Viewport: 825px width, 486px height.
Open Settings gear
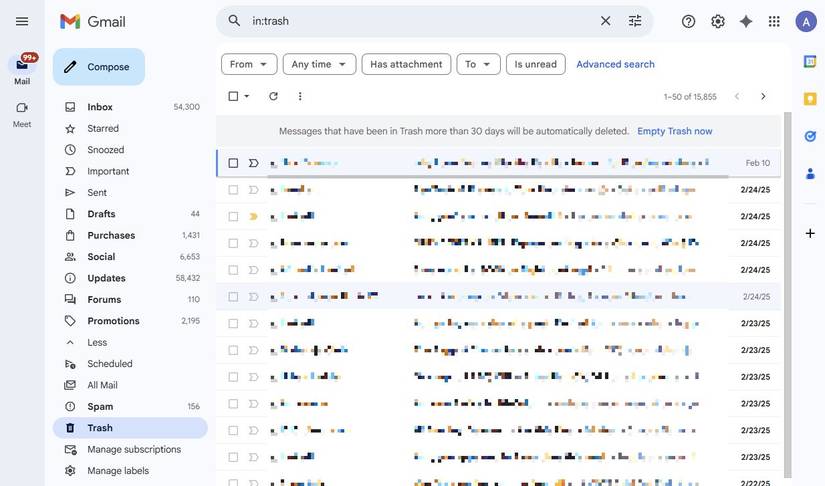click(718, 22)
